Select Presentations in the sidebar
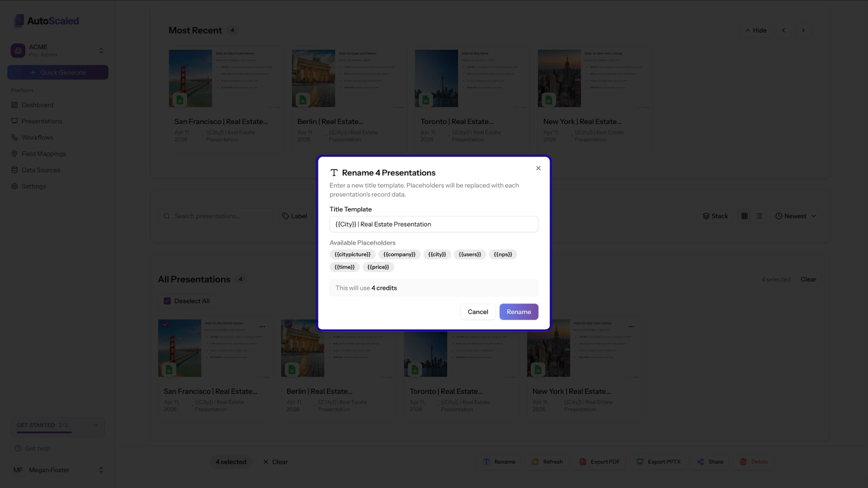Viewport: 868px width, 488px height. (42, 121)
